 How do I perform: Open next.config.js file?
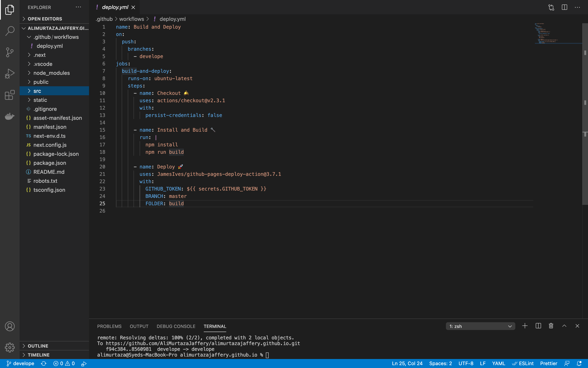[x=55, y=145]
